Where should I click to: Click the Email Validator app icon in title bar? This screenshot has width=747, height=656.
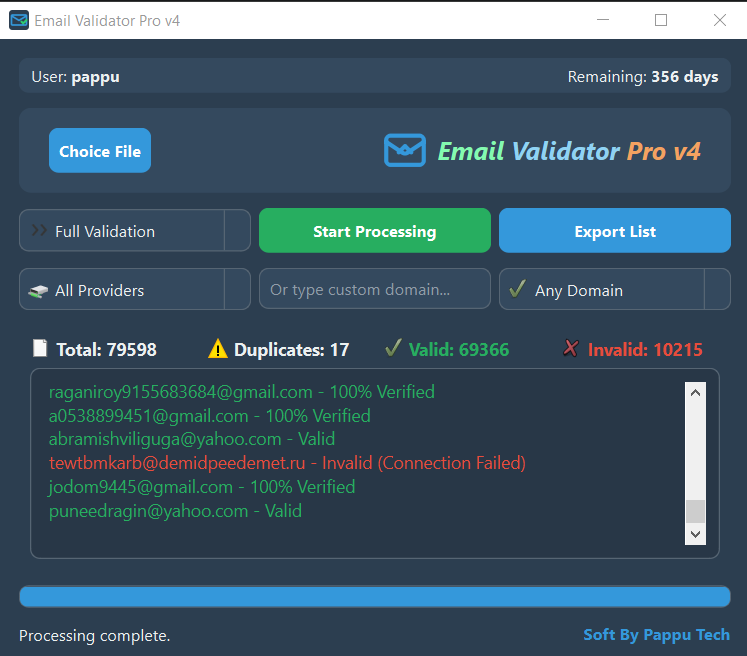click(19, 20)
